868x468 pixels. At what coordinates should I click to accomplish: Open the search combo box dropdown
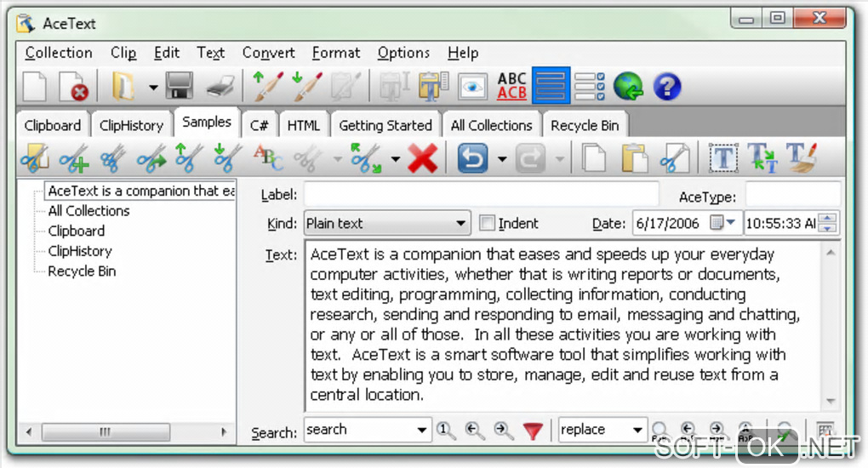pyautogui.click(x=421, y=430)
